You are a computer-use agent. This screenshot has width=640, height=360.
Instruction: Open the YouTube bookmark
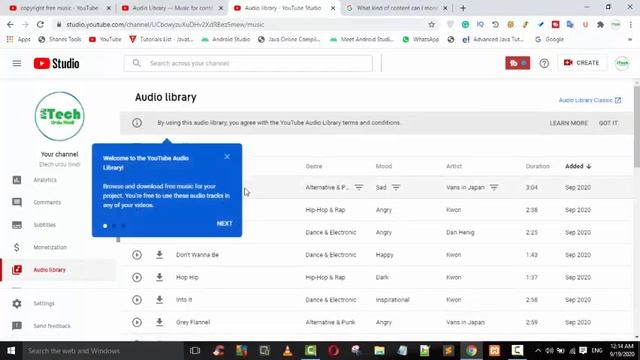tap(105, 40)
